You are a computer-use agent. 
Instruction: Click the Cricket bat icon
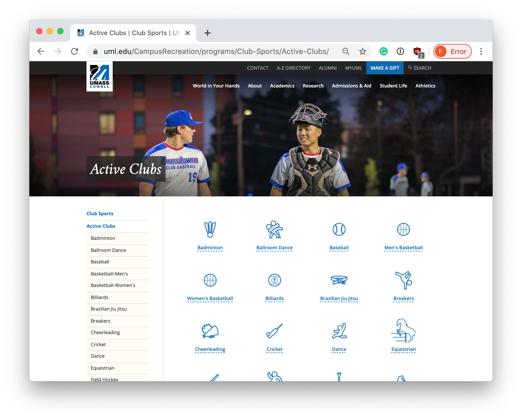[x=274, y=331]
